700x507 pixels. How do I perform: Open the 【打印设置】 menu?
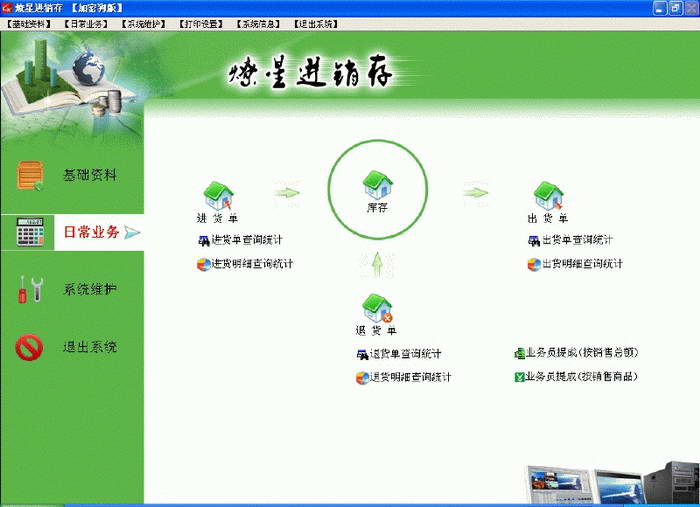[x=201, y=24]
